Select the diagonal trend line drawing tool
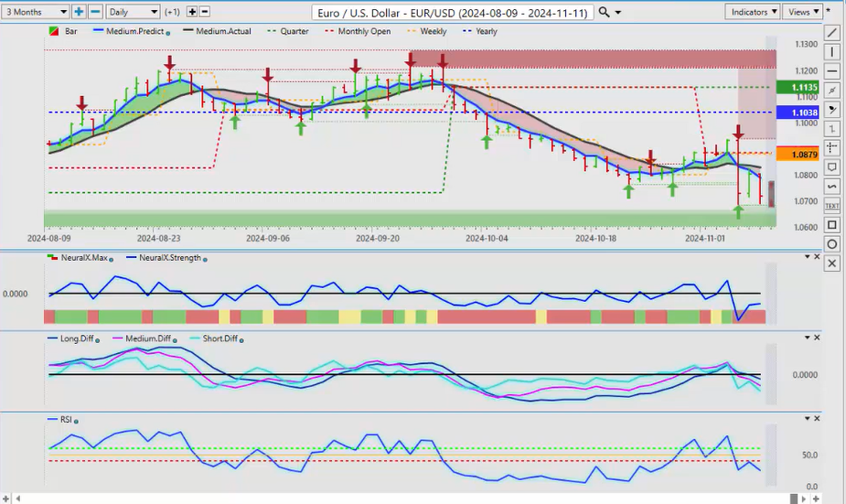Image resolution: width=846 pixels, height=504 pixels. [x=831, y=33]
